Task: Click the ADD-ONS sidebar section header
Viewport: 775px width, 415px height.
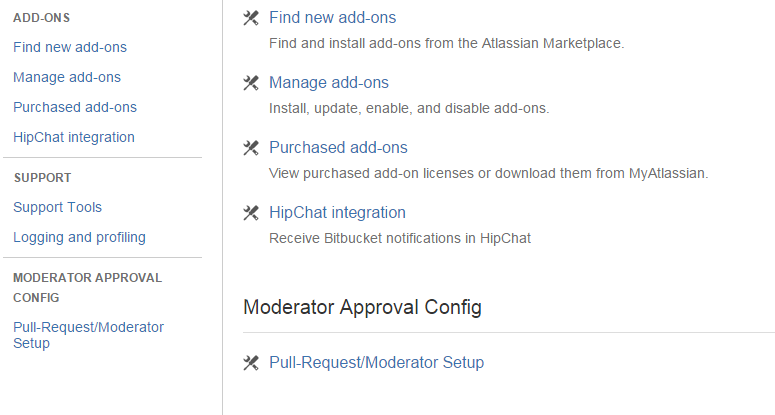Action: (42, 18)
